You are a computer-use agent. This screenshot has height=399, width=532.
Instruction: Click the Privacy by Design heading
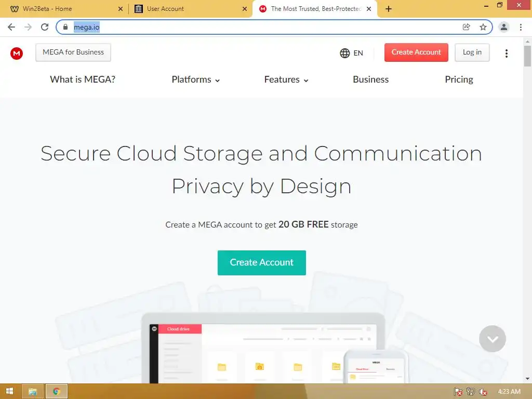point(261,187)
